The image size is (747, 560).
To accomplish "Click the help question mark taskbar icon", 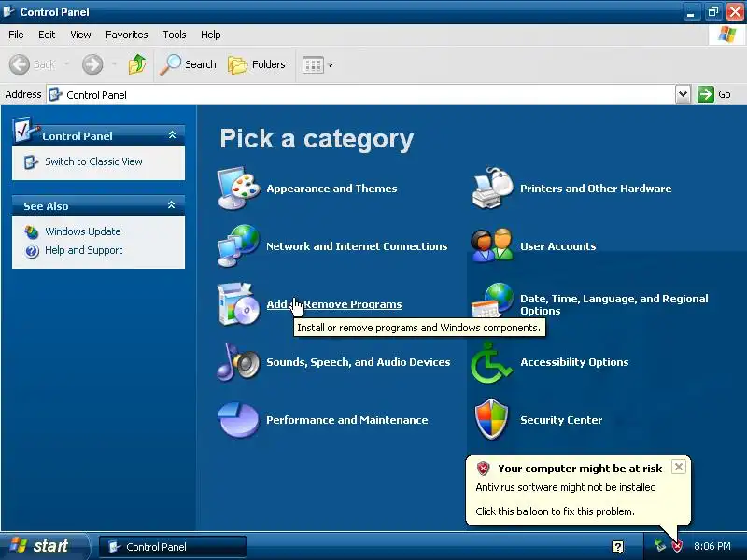I will tap(617, 546).
